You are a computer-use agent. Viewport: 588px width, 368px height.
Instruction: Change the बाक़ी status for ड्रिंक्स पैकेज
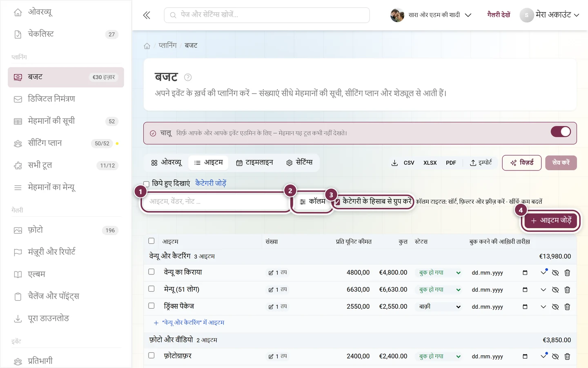point(439,307)
